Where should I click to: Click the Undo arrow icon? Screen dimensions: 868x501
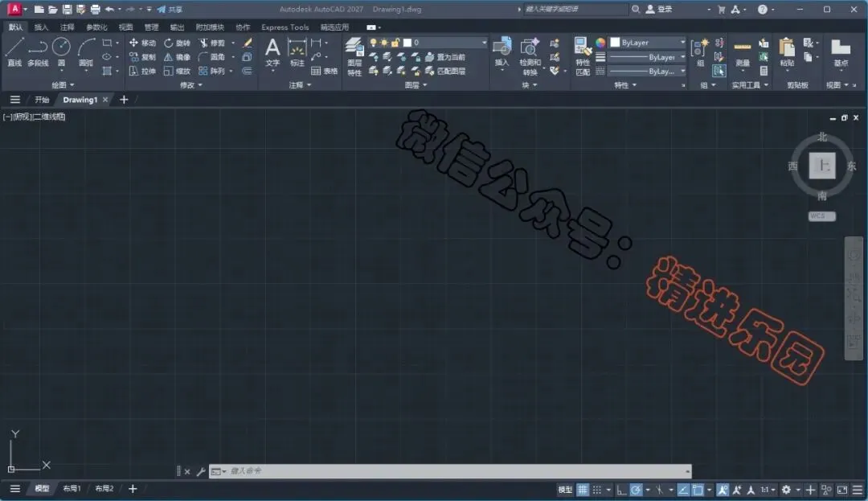tap(109, 10)
